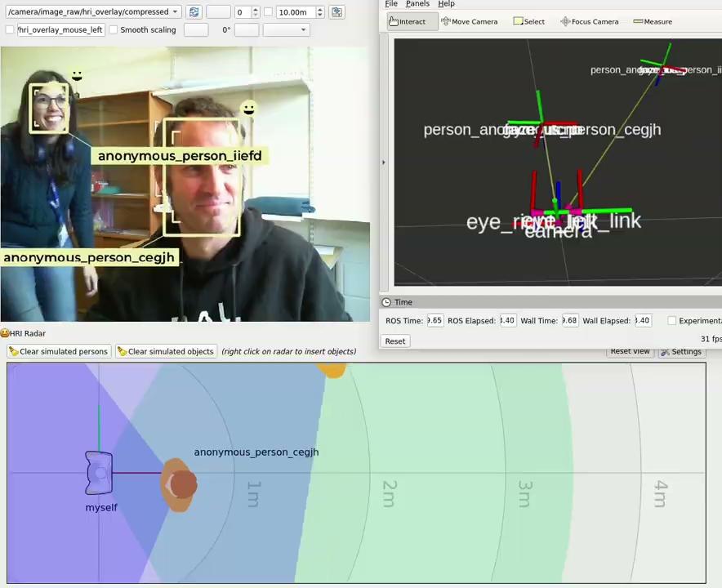Click the person icon on the radar
Viewport: 722px width, 588px height.
[x=178, y=484]
